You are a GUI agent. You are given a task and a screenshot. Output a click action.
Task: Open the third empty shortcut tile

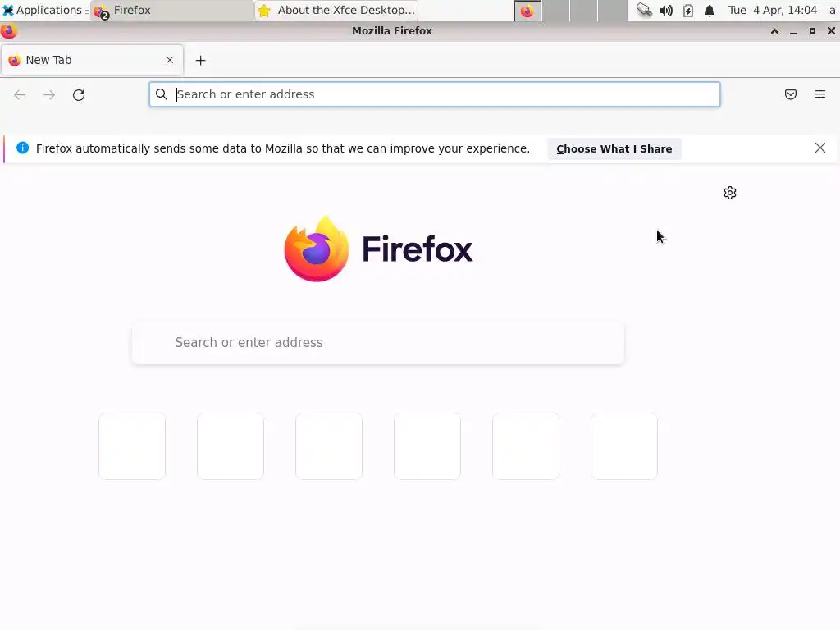point(329,446)
